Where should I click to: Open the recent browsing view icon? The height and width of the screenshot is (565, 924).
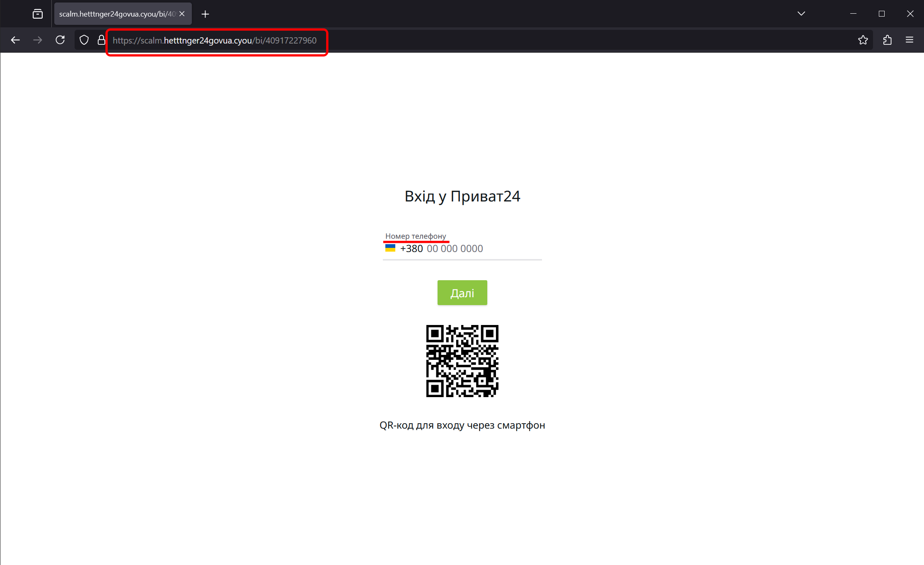tap(38, 14)
